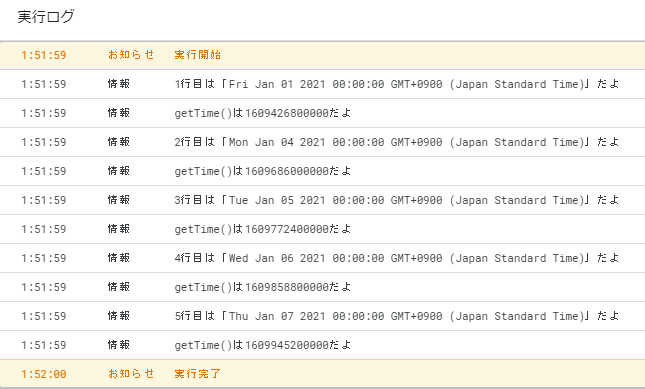
Task: Select the 5行目は Thu Jan 07 2021 log message
Action: 397,316
